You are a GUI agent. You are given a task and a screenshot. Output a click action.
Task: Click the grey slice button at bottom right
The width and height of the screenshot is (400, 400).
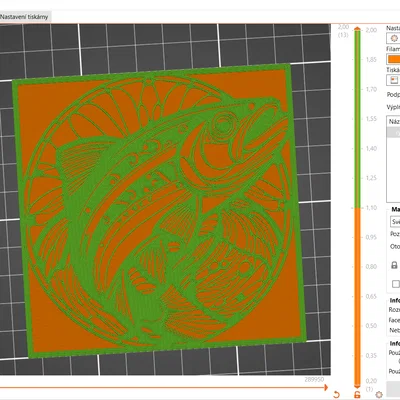393,388
